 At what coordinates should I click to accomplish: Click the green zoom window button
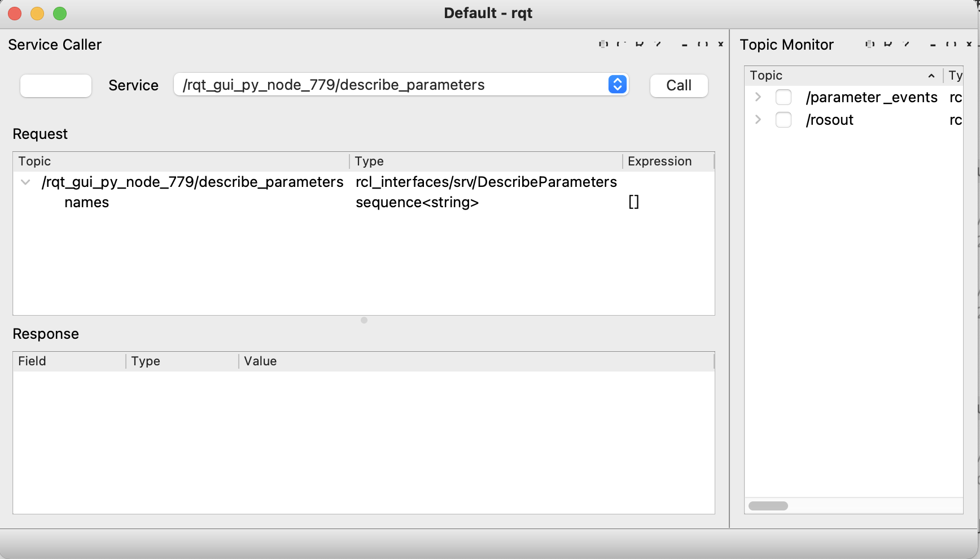coord(60,14)
